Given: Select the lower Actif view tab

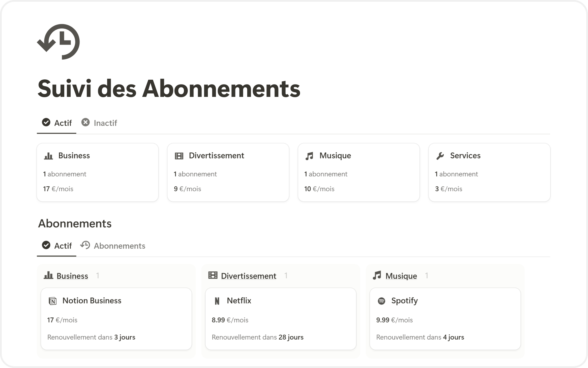Looking at the screenshot, I should [x=57, y=246].
